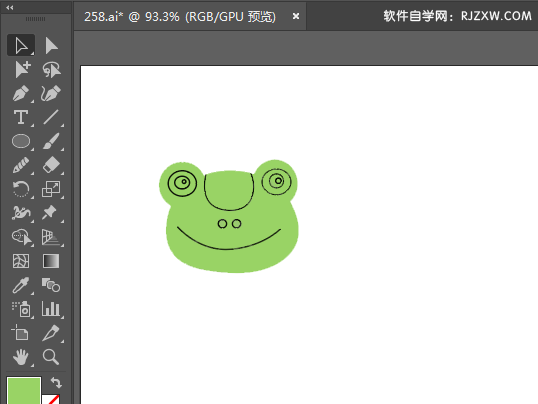Select the Pen tool
Image resolution: width=538 pixels, height=404 pixels.
[x=21, y=93]
